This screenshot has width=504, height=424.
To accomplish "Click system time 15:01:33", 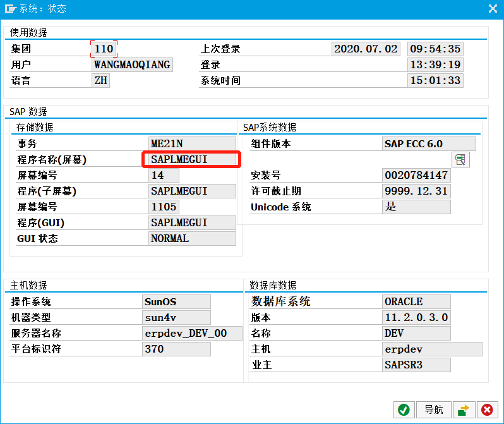I will click(435, 80).
